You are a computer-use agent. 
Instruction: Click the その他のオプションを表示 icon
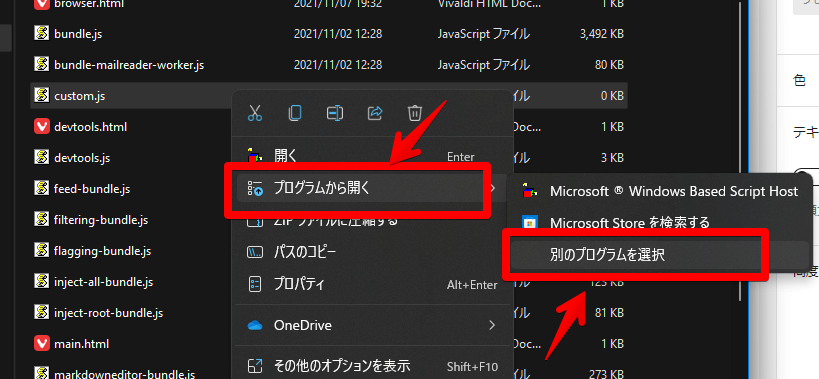point(255,366)
